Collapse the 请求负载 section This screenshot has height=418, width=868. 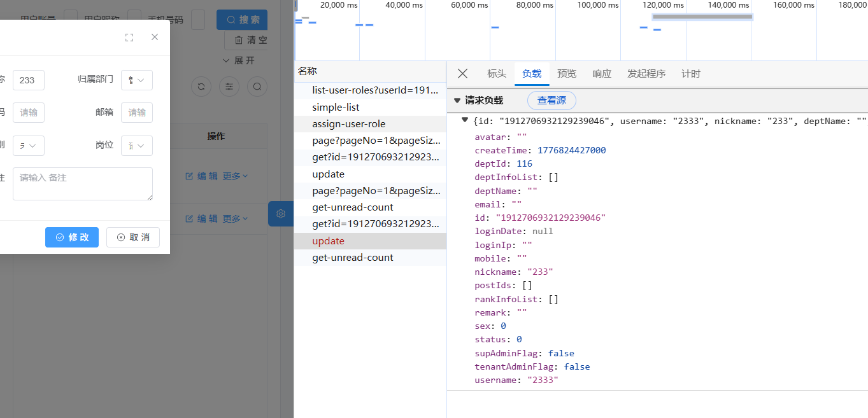pyautogui.click(x=457, y=101)
